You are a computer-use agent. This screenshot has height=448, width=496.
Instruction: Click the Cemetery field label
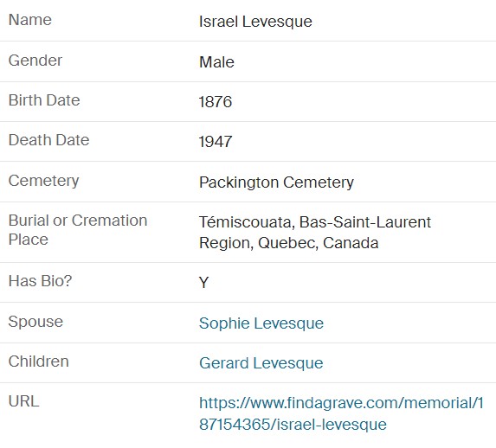point(44,181)
